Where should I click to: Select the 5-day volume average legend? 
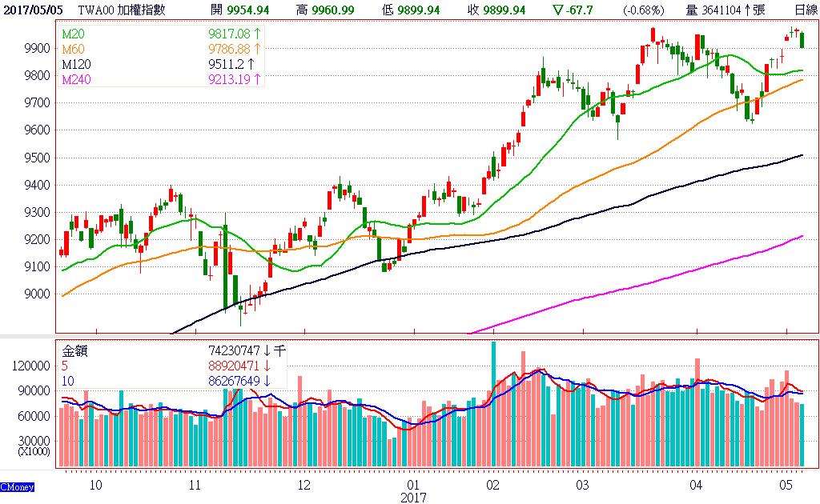(x=65, y=366)
